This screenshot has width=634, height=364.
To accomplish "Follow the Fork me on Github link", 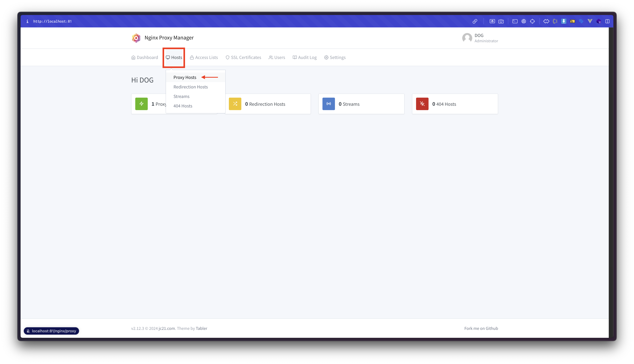I will (x=481, y=328).
